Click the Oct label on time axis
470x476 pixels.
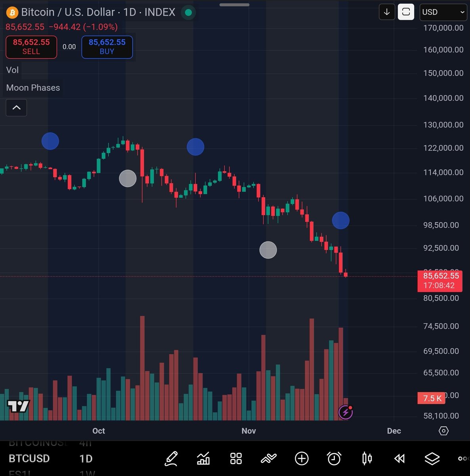(x=99, y=431)
